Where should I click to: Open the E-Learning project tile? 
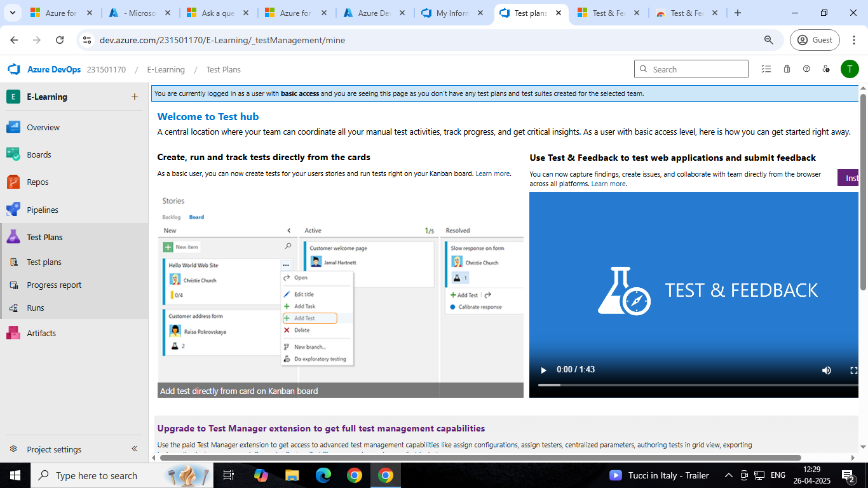pyautogui.click(x=13, y=97)
